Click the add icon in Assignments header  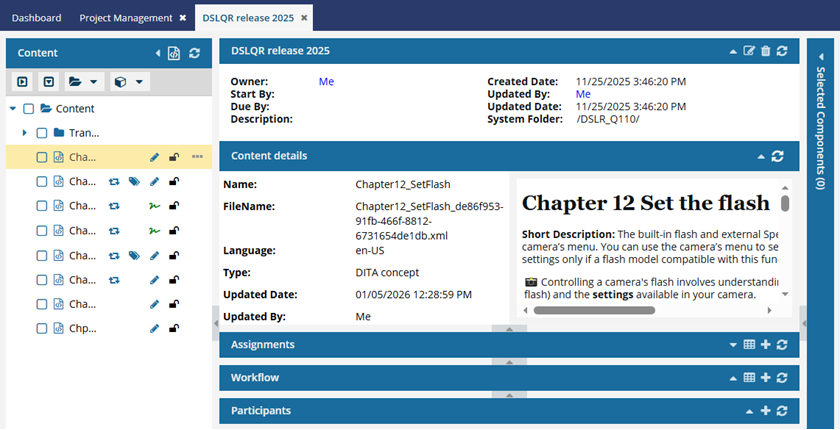[x=765, y=345]
